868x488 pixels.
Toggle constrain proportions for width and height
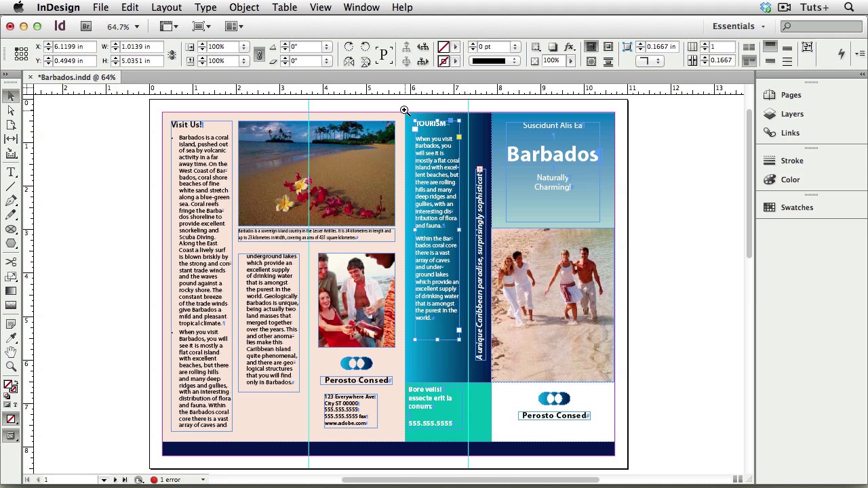pyautogui.click(x=172, y=54)
